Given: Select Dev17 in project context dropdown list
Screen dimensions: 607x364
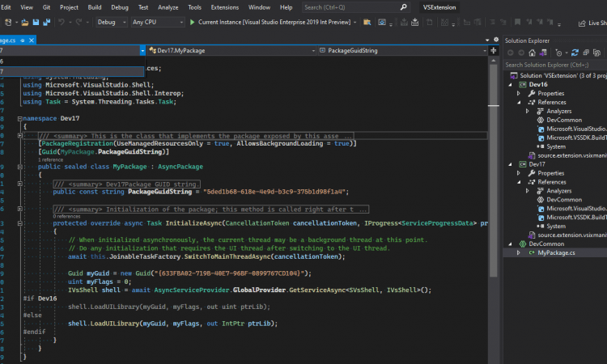Looking at the screenshot, I should pyautogui.click(x=72, y=71).
